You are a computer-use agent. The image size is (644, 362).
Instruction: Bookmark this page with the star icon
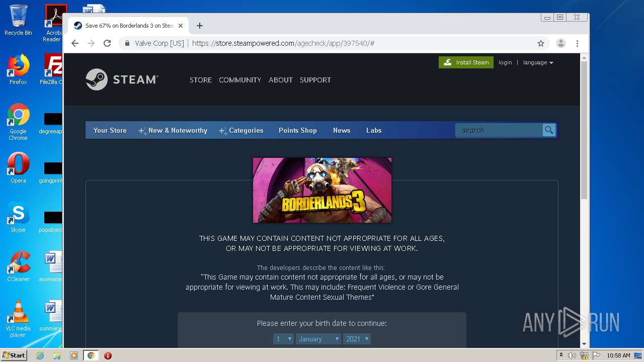[541, 43]
